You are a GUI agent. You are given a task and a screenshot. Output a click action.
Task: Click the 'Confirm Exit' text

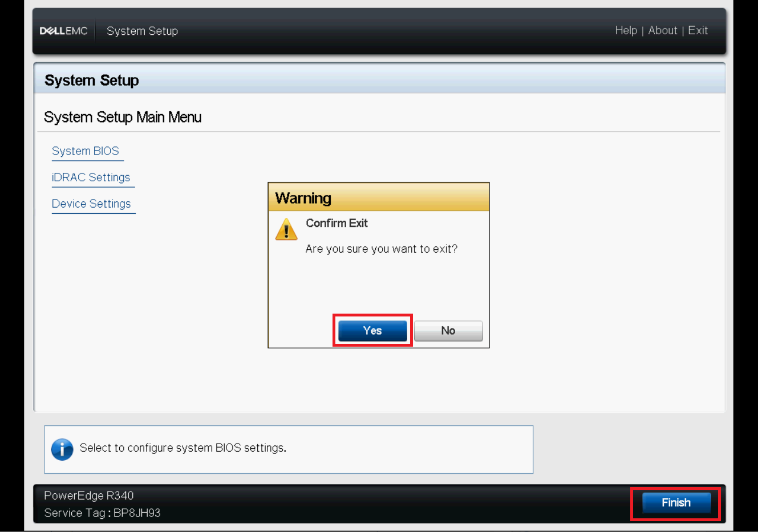tap(337, 223)
